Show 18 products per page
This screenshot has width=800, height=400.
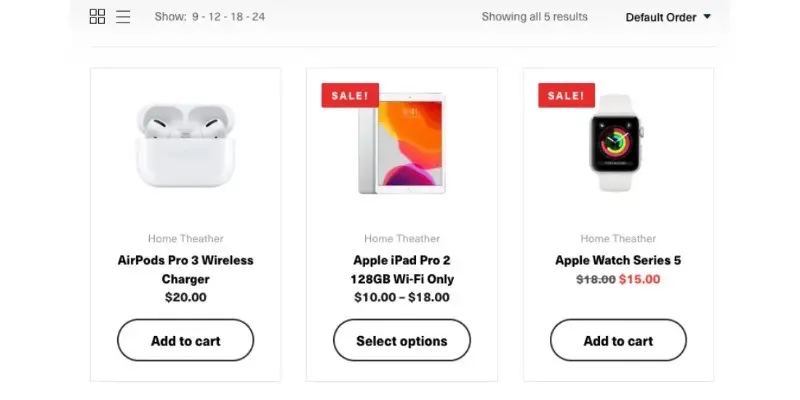pyautogui.click(x=236, y=17)
